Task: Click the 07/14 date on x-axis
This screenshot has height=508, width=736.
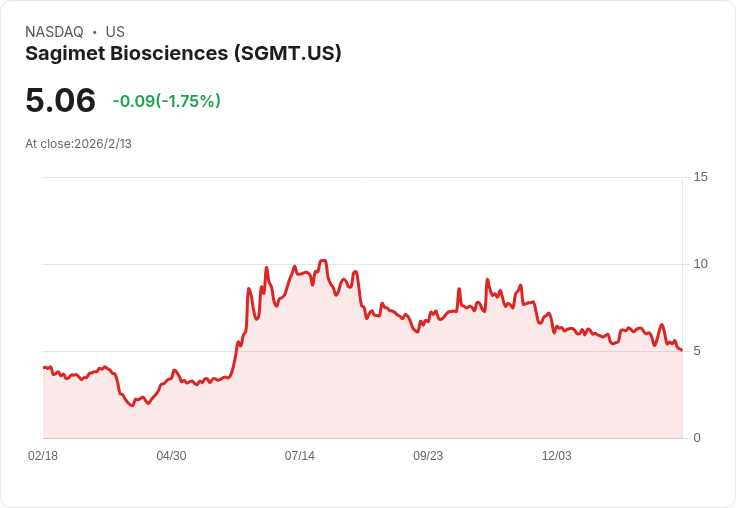Action: (299, 456)
